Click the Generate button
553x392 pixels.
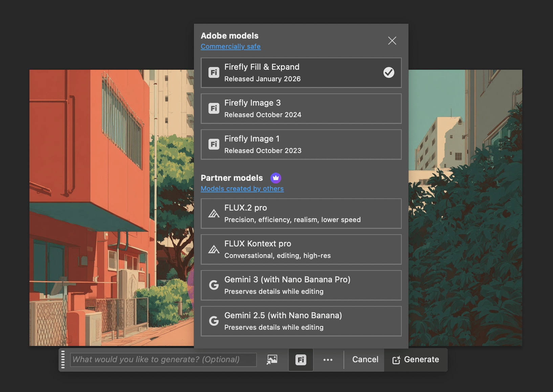point(416,360)
